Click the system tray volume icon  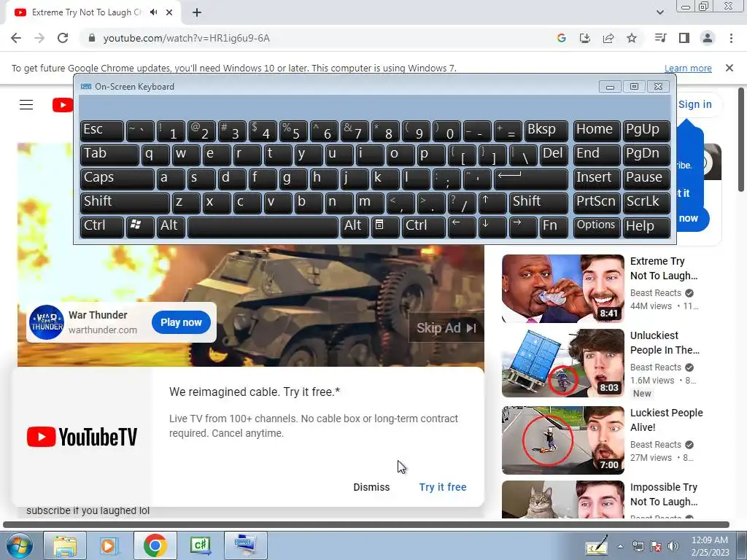(673, 546)
